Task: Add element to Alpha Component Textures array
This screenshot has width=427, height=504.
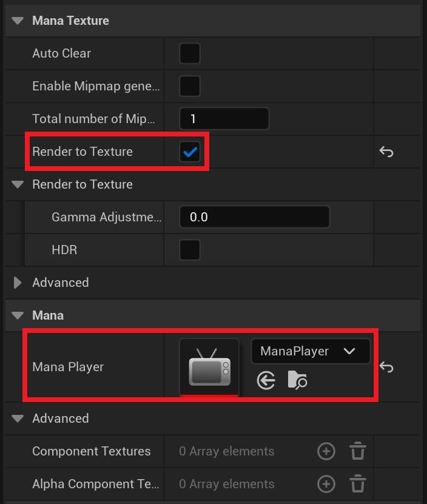Action: point(326,484)
